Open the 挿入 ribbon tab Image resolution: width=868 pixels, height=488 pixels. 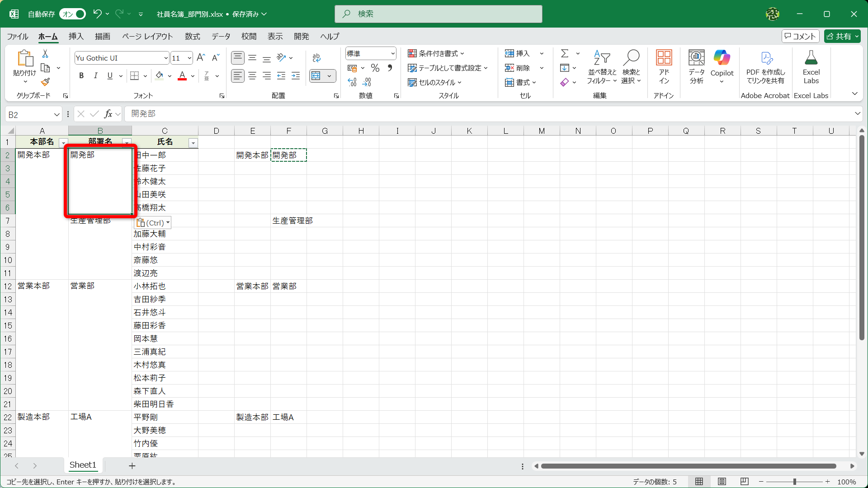[x=76, y=37]
